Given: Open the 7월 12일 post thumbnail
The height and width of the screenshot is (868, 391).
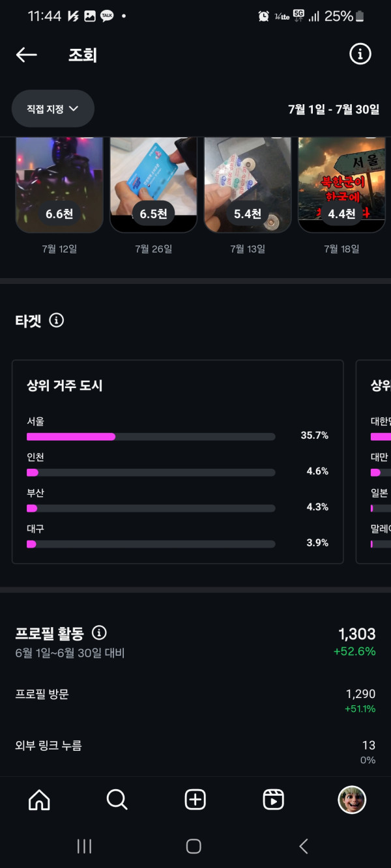Looking at the screenshot, I should 59,186.
